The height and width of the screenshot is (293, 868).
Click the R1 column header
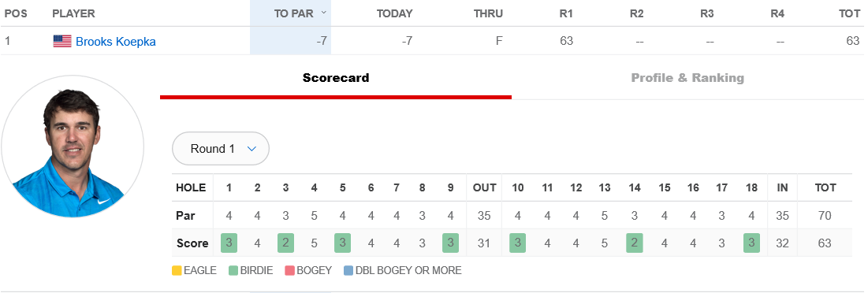(566, 13)
